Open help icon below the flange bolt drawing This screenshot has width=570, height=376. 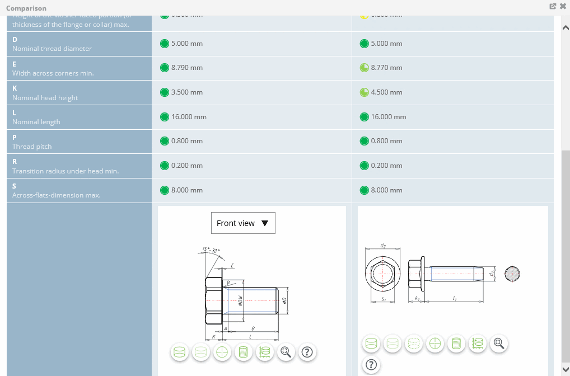point(371,364)
